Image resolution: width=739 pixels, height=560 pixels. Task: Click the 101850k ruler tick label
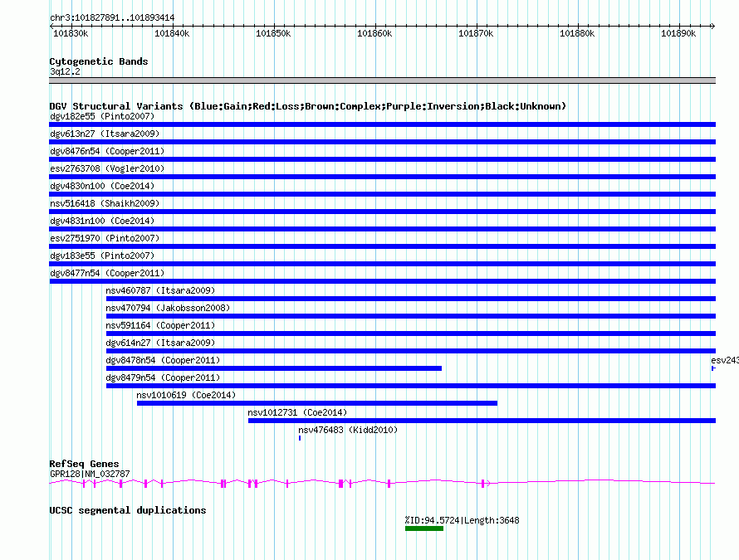pos(273,33)
